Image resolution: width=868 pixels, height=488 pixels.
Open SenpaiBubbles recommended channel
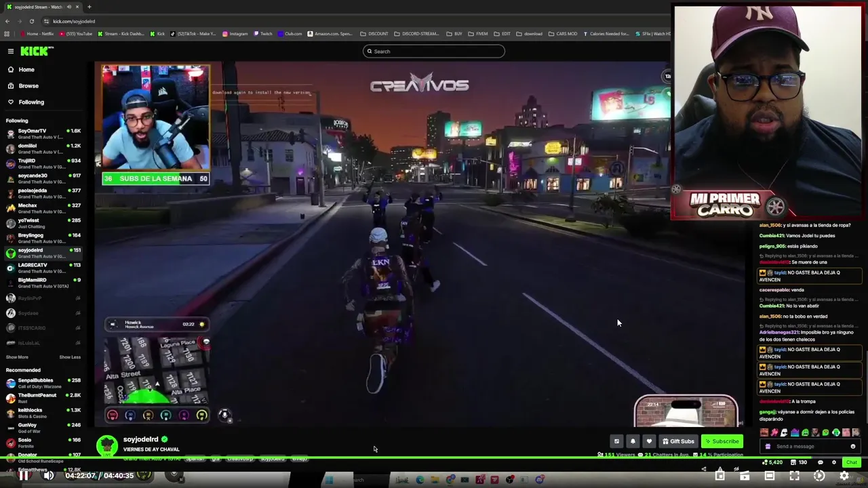pos(43,383)
